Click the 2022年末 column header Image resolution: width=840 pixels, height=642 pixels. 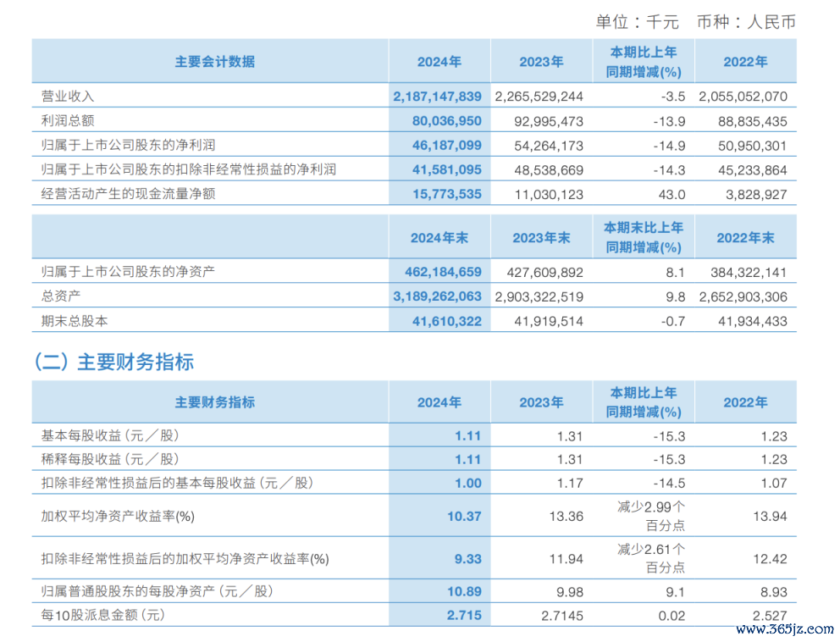pyautogui.click(x=746, y=238)
